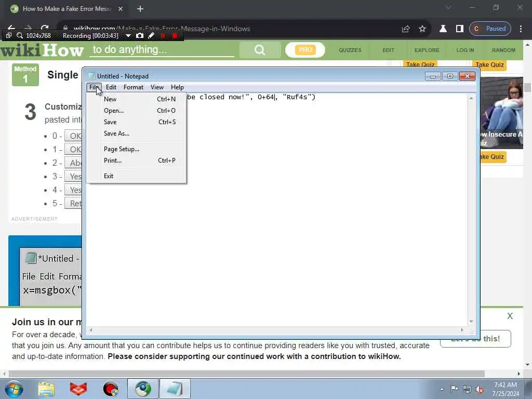Open the Chrome Labs flask icon
The image size is (532, 399).
point(443,29)
